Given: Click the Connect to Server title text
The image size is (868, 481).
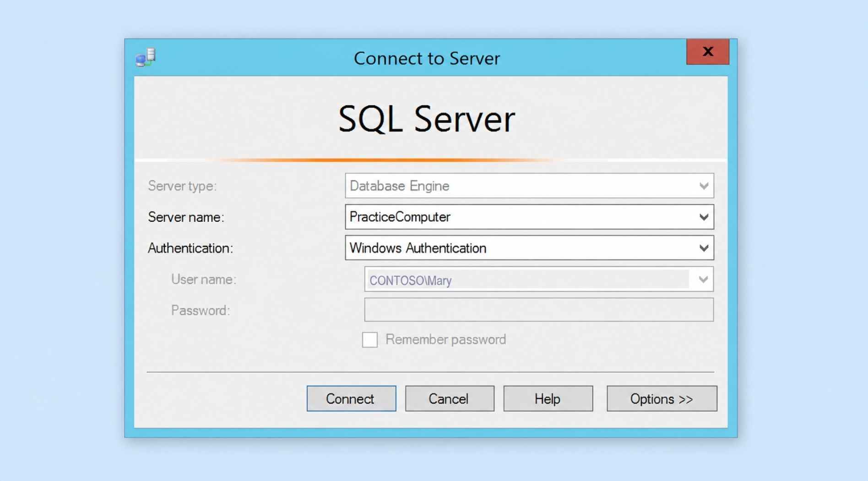Looking at the screenshot, I should 427,59.
